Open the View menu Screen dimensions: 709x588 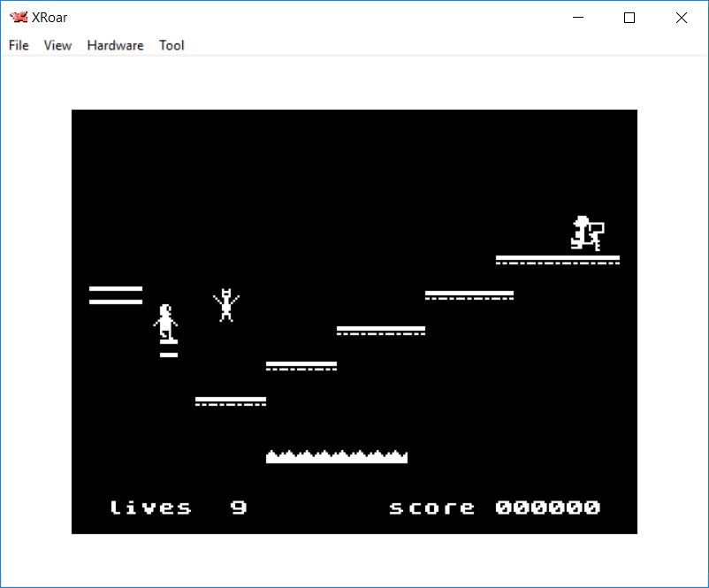coord(57,45)
